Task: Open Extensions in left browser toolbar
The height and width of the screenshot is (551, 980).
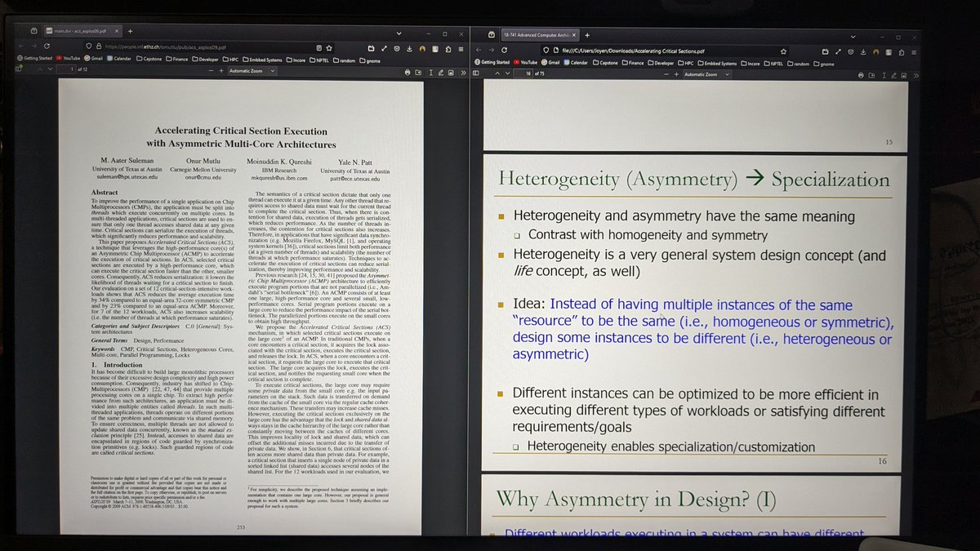Action: pyautogui.click(x=448, y=49)
